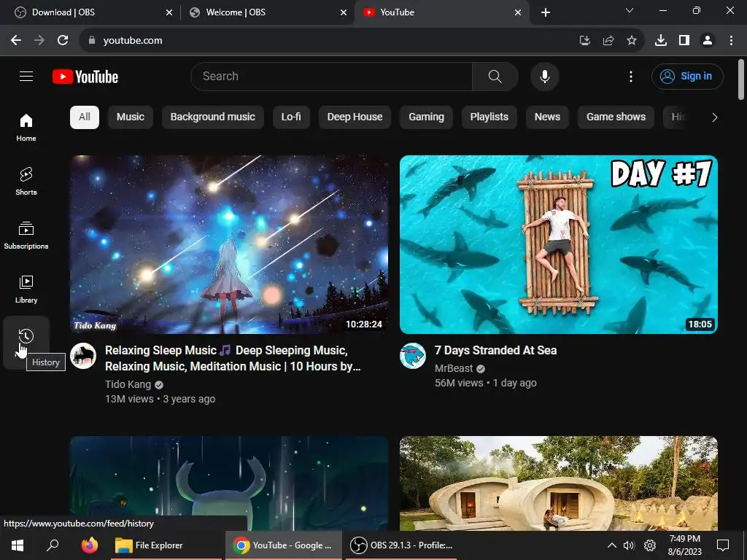The image size is (747, 560).
Task: Open a new browser tab
Action: (546, 12)
